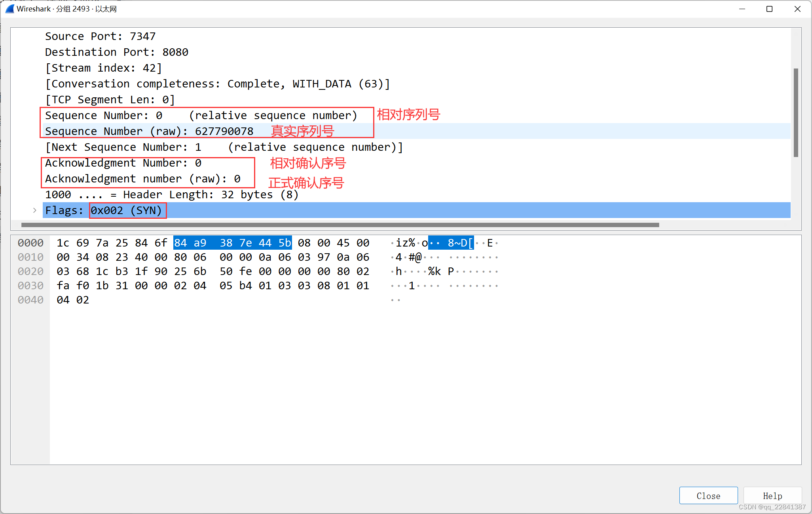Click hex byte b3 in row 0020
Screen dimensions: 812x514
click(121, 271)
